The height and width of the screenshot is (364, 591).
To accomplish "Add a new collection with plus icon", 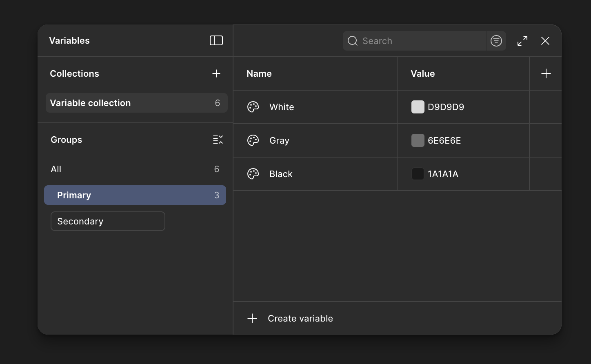I will [x=216, y=73].
